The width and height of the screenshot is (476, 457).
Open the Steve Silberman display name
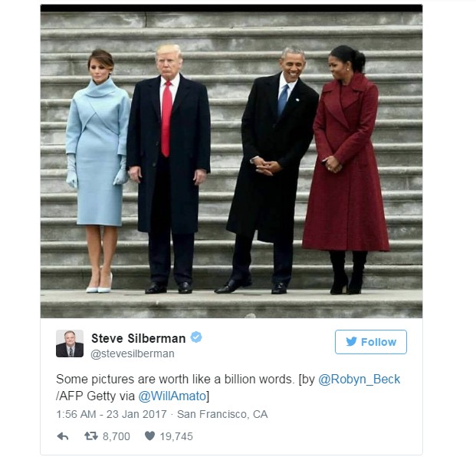click(139, 338)
